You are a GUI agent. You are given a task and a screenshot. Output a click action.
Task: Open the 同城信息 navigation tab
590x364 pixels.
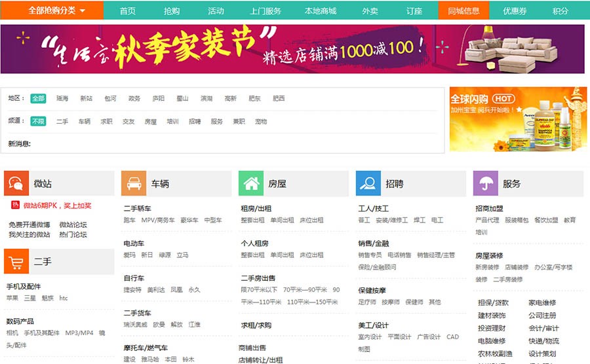pyautogui.click(x=463, y=10)
